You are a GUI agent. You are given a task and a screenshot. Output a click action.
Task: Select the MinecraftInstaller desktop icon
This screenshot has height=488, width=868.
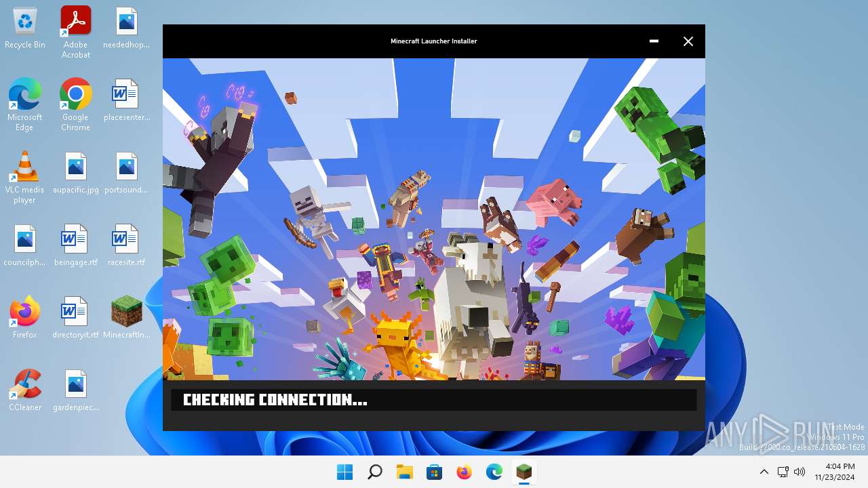[127, 317]
